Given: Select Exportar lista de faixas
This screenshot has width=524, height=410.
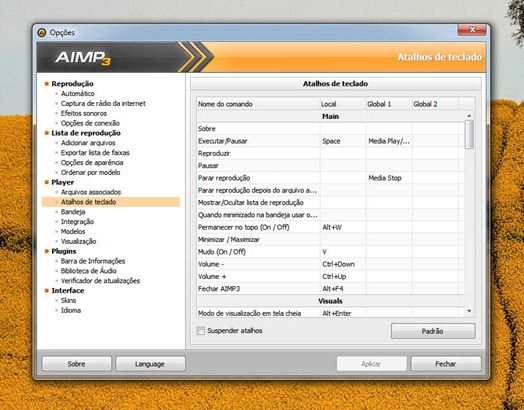Looking at the screenshot, I should pyautogui.click(x=95, y=153).
